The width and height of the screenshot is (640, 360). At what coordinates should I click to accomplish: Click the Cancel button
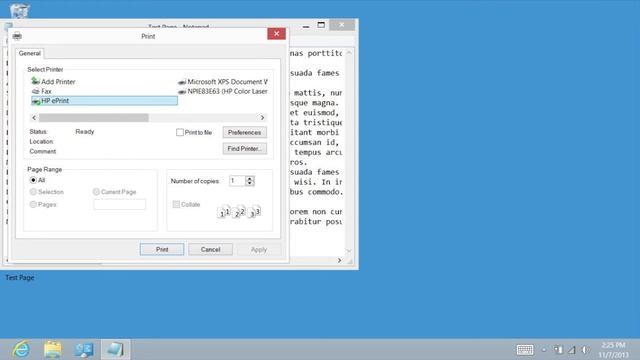210,249
